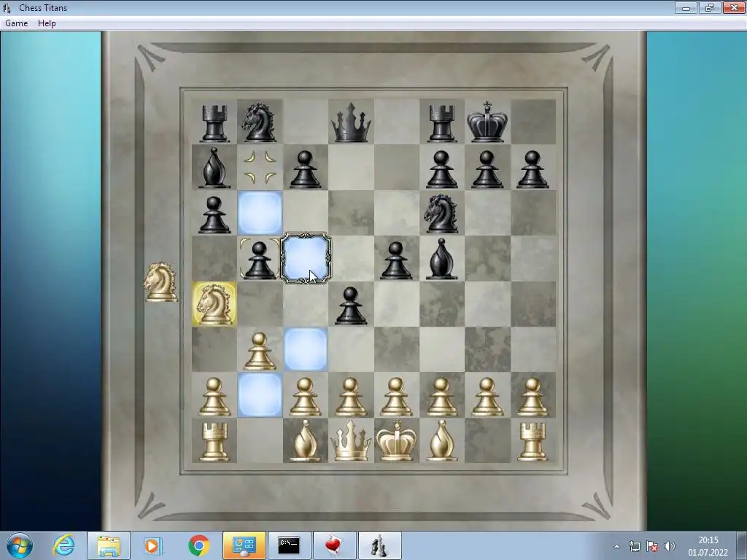This screenshot has width=747, height=560.
Task: Click the clock showing 20:15
Action: point(708,545)
